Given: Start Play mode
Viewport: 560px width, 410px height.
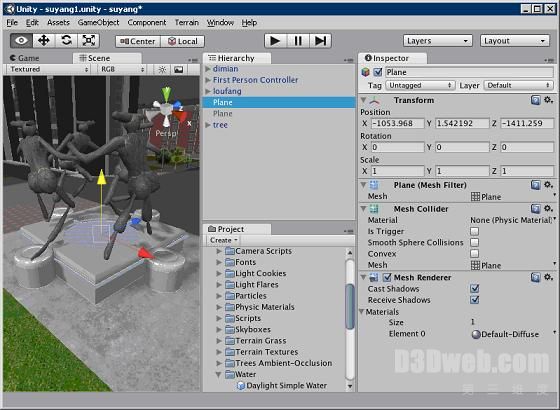Looking at the screenshot, I should click(x=275, y=41).
